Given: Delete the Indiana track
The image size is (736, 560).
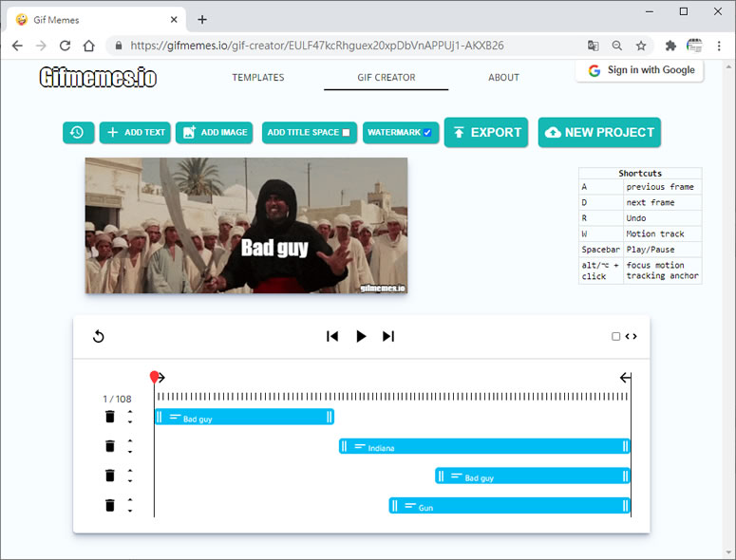Looking at the screenshot, I should (x=110, y=446).
